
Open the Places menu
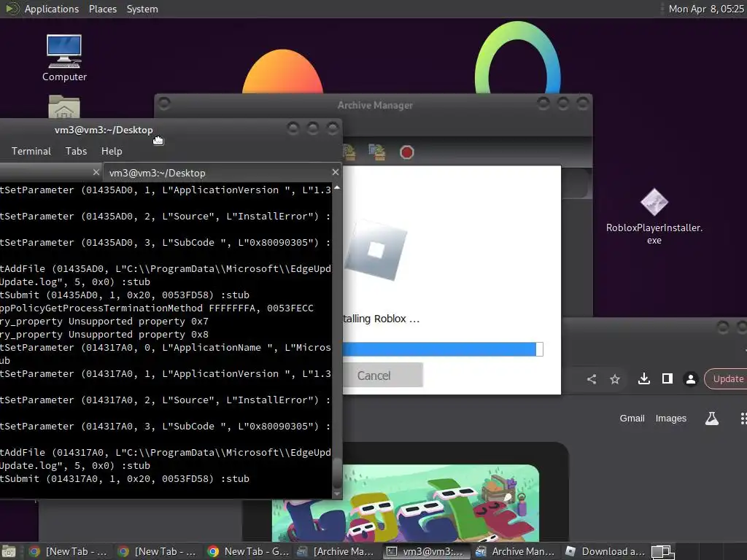[102, 9]
